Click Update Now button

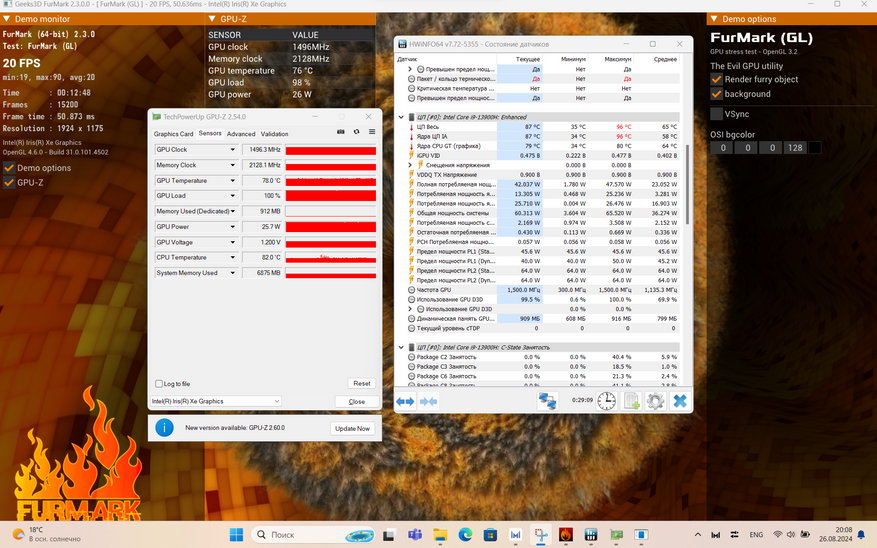click(352, 428)
